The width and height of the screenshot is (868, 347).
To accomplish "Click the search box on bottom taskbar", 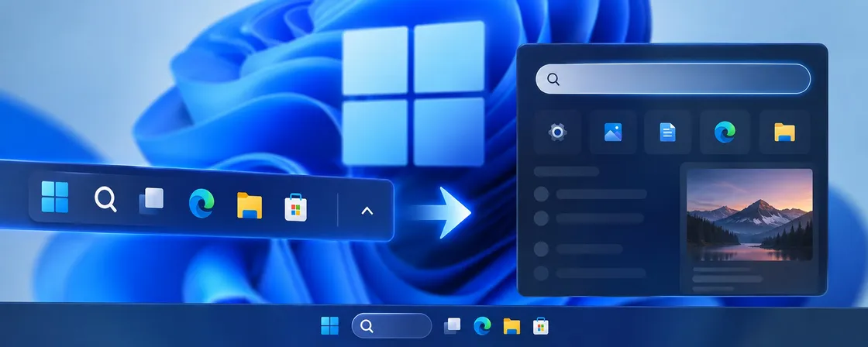I will click(391, 326).
